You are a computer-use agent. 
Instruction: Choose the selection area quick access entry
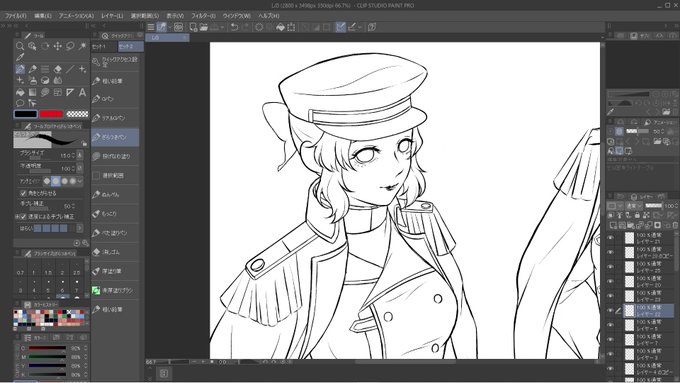pyautogui.click(x=115, y=175)
